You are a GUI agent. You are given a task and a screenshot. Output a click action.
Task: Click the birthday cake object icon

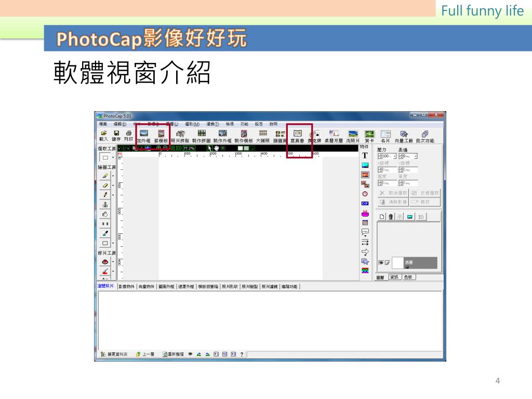365,214
